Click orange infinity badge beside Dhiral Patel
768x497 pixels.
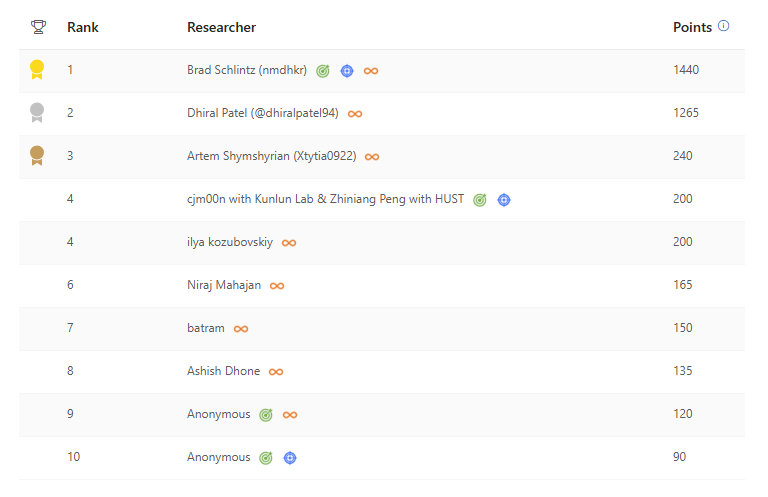[355, 114]
